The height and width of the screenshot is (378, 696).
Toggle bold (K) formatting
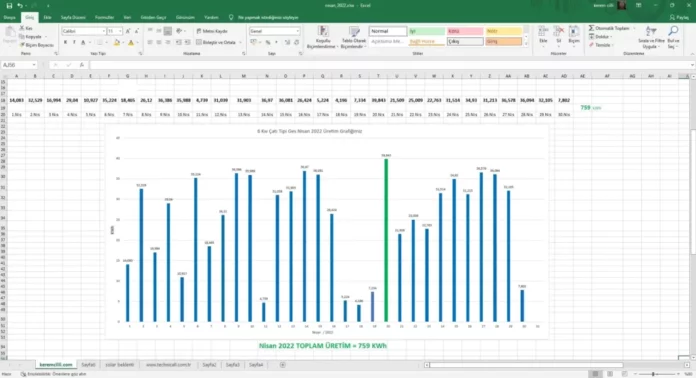coord(65,43)
